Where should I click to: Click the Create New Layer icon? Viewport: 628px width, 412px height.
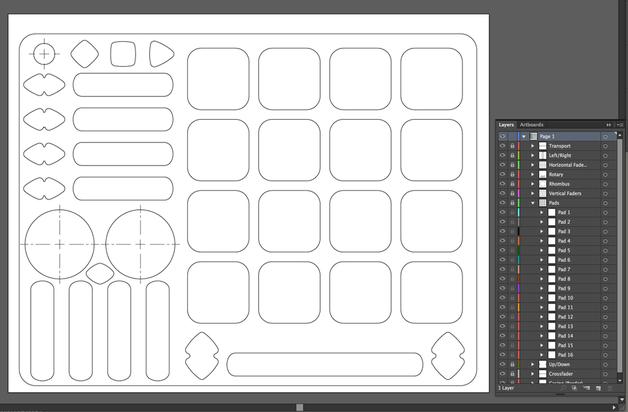(x=599, y=388)
